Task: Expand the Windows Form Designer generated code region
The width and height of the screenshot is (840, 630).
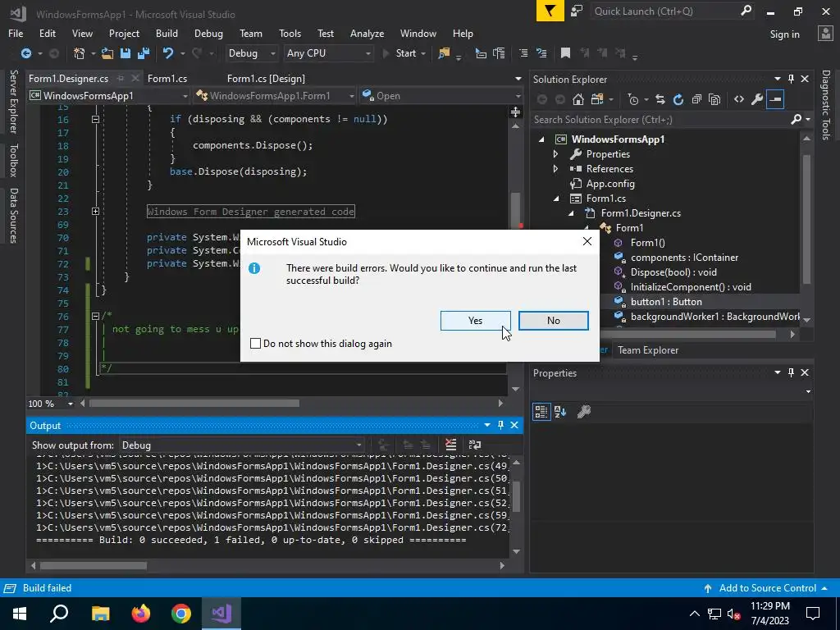Action: 95,211
